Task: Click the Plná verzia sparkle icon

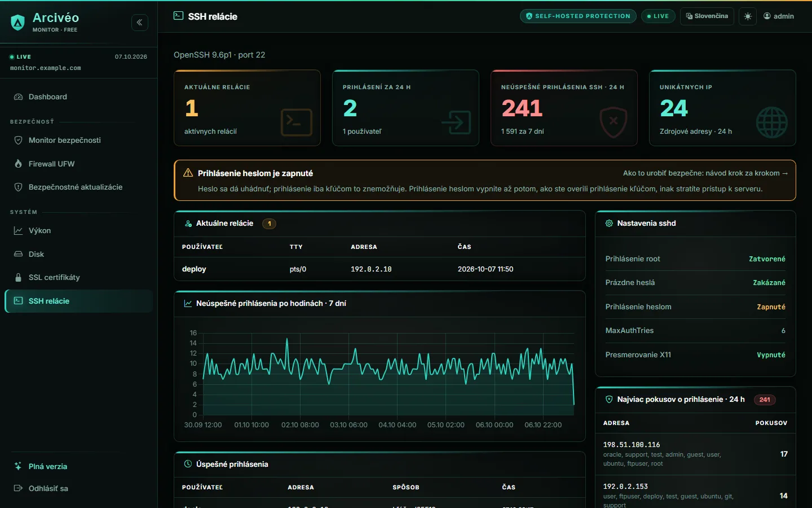Action: click(x=18, y=466)
